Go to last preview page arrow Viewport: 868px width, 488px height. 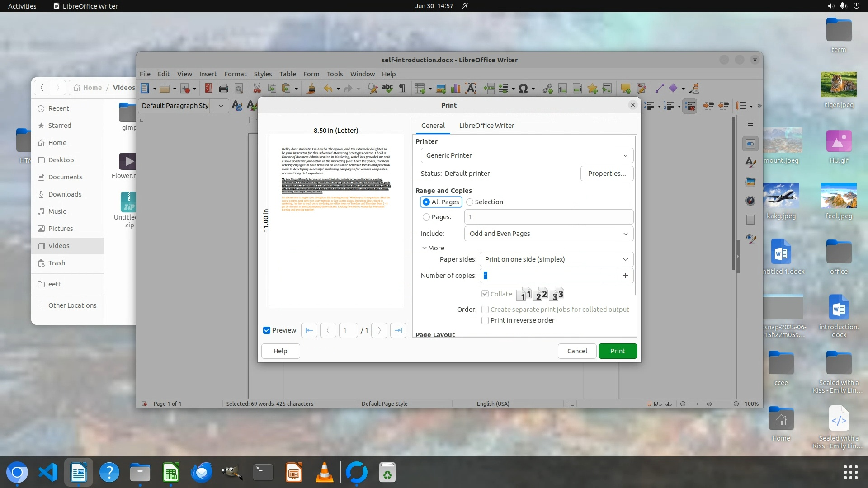398,330
